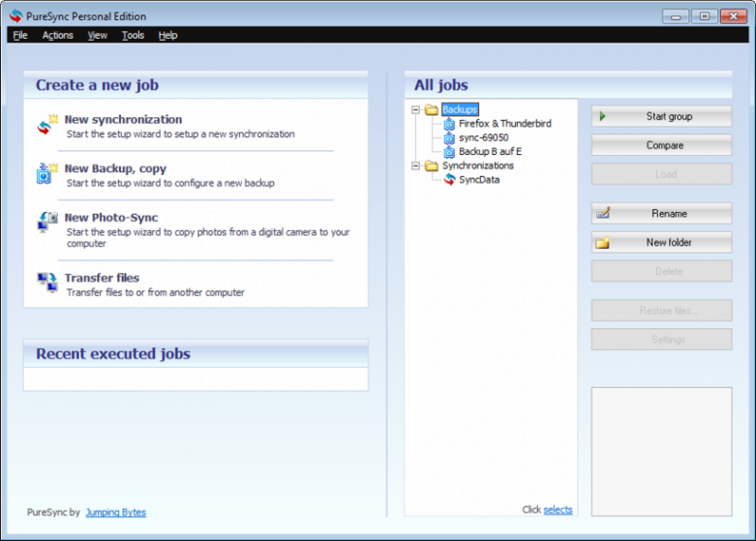Open the Actions menu
The height and width of the screenshot is (541, 756).
coord(58,35)
